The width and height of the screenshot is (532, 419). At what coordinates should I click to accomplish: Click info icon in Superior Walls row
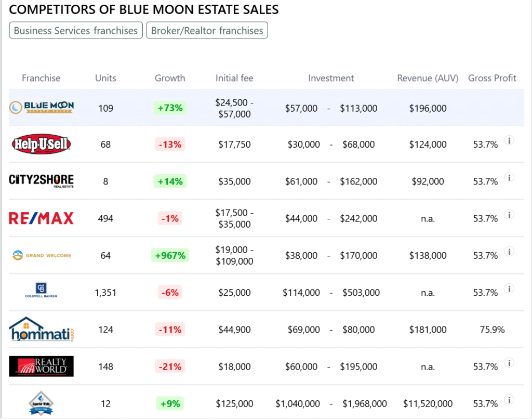click(x=509, y=400)
